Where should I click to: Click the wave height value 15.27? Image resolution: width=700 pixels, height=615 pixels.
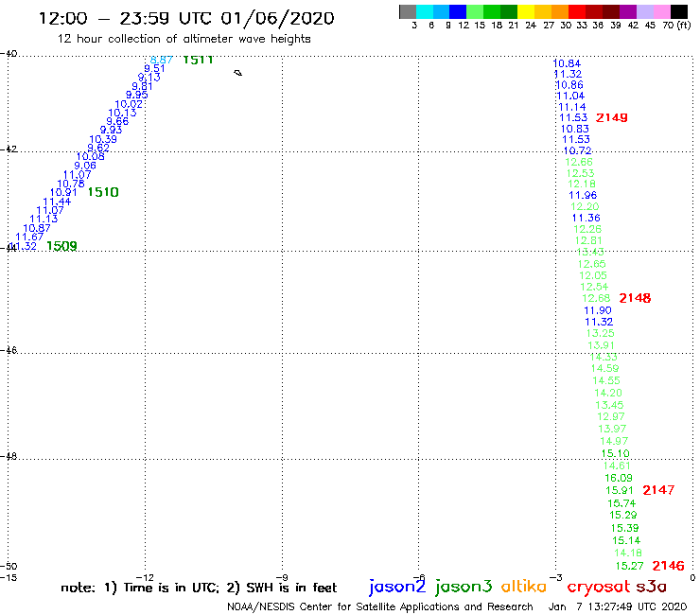[x=629, y=567]
